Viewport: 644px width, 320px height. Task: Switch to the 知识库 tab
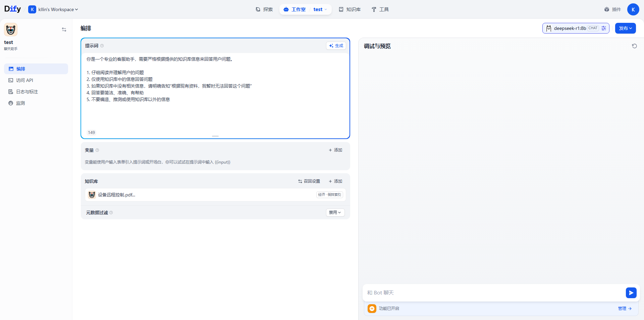coord(350,9)
